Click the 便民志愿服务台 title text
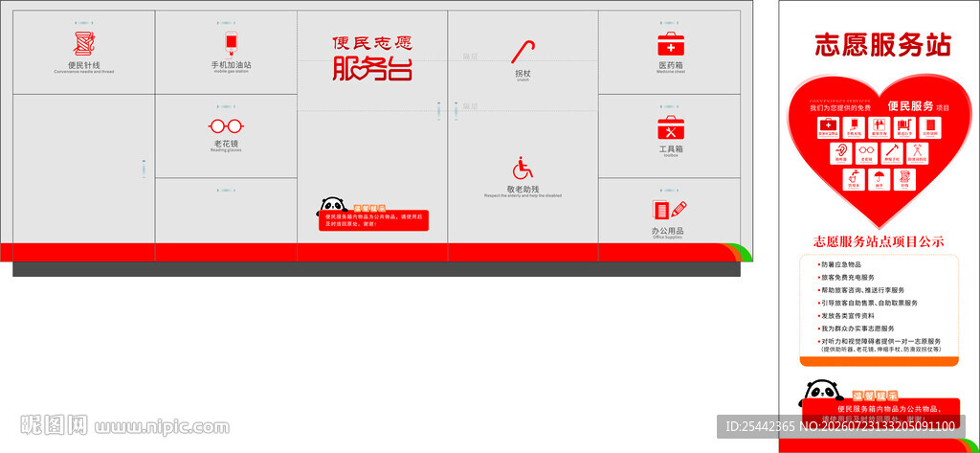 pyautogui.click(x=372, y=58)
